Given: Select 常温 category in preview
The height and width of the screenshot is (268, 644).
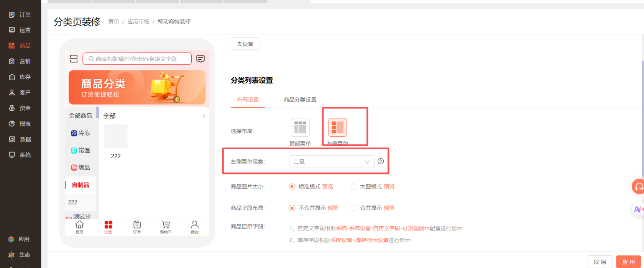Looking at the screenshot, I should 80,150.
